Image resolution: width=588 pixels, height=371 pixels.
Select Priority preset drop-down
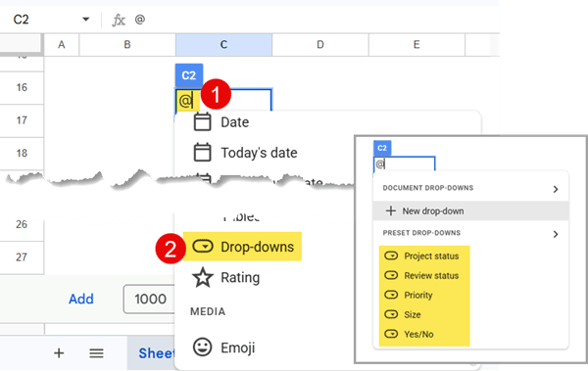(418, 296)
